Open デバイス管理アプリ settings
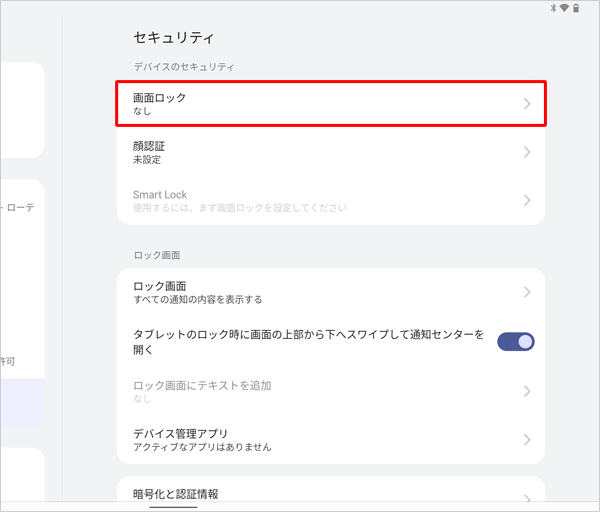 [x=331, y=440]
